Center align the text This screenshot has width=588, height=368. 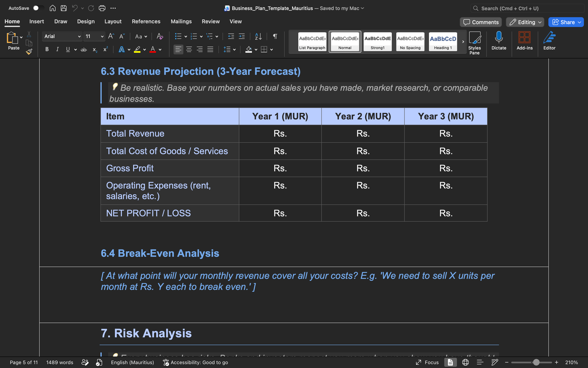click(x=189, y=49)
